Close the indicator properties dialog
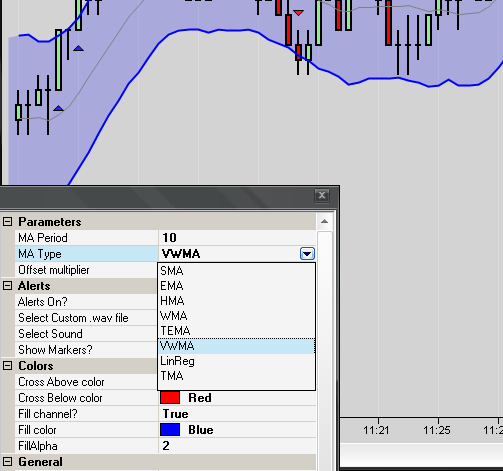 tap(322, 195)
